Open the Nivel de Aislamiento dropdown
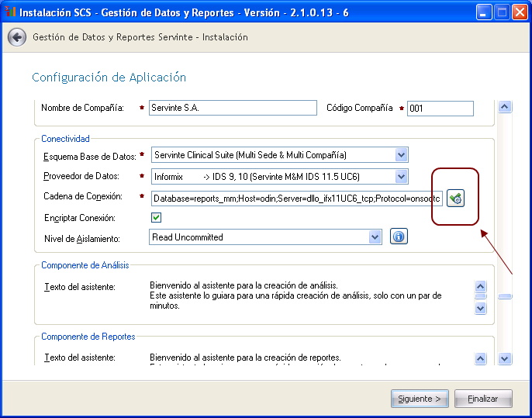Image resolution: width=532 pixels, height=418 pixels. [x=375, y=237]
